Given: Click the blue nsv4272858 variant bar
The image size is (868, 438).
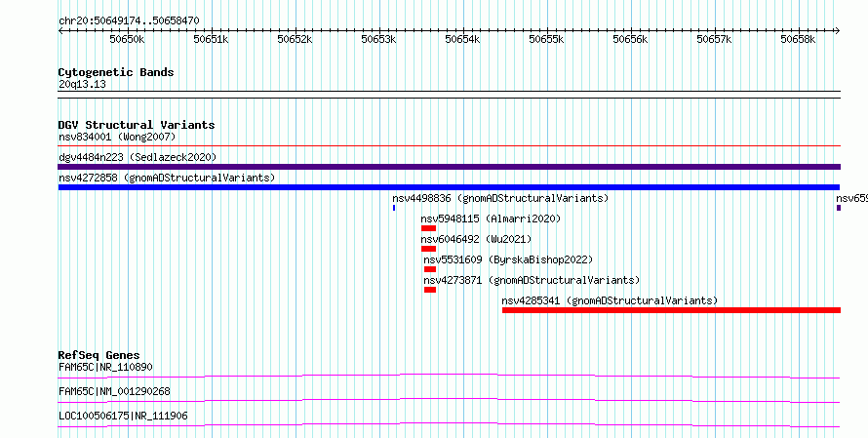Looking at the screenshot, I should click(x=449, y=187).
